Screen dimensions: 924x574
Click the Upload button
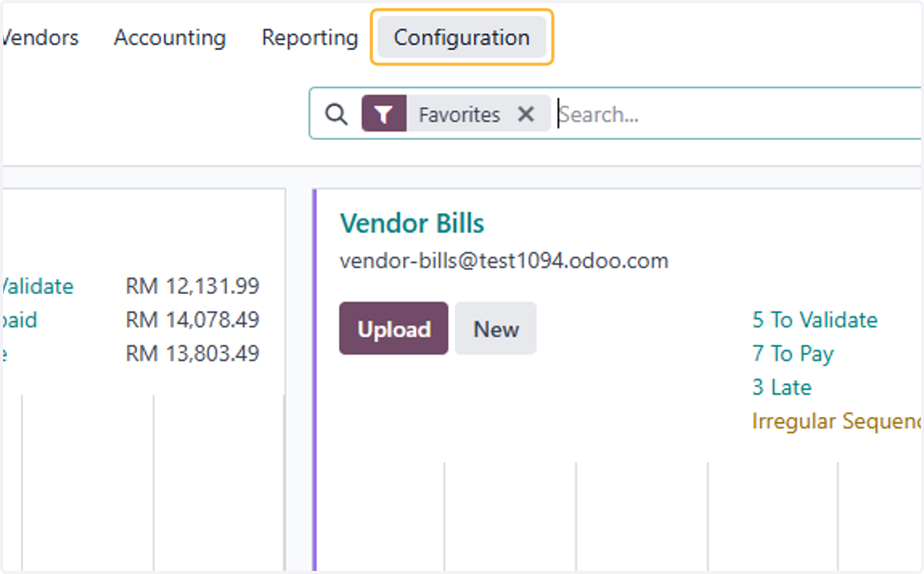coord(393,329)
